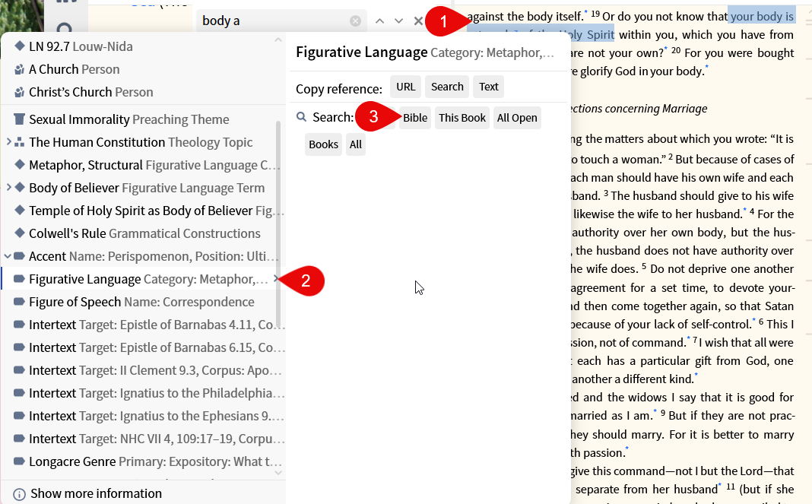This screenshot has height=504, width=812.
Task: Click the info icon beside Show more information
Action: coord(19,494)
